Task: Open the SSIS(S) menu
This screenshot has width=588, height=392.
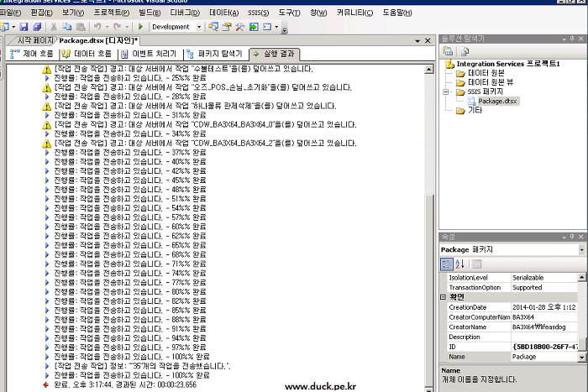Action: pyautogui.click(x=258, y=13)
